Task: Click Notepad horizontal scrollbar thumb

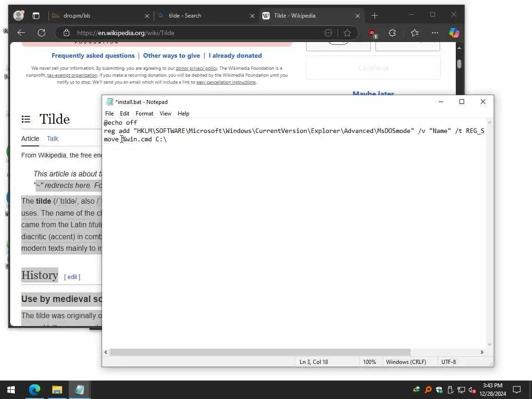Action: pyautogui.click(x=260, y=352)
